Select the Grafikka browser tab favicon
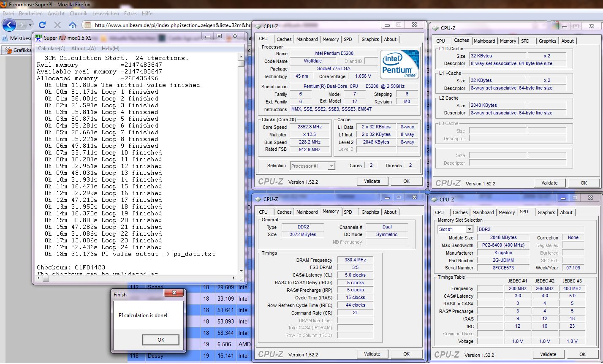Viewport: 603px width, 364px height. [x=8, y=50]
